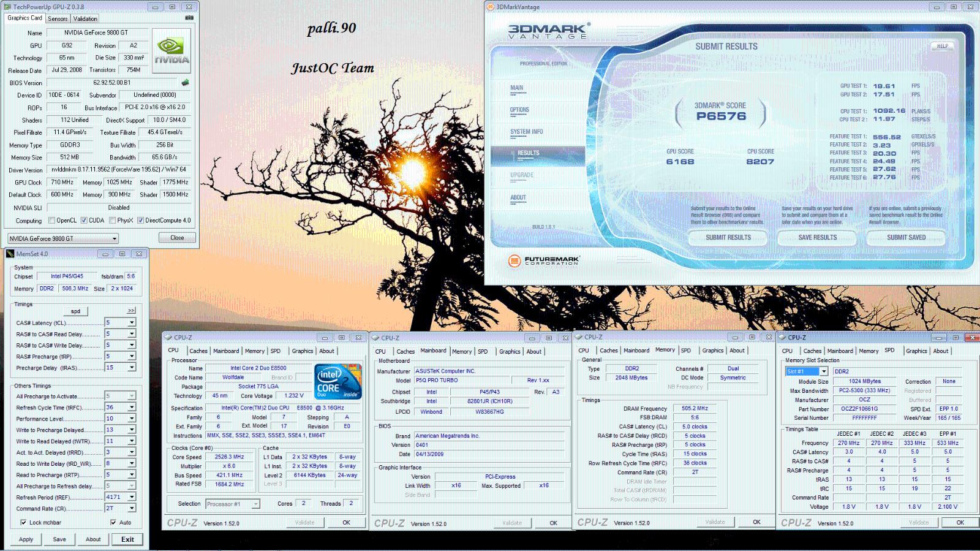Click the NVIDIA logo in GPU-Z

pyautogui.click(x=171, y=51)
